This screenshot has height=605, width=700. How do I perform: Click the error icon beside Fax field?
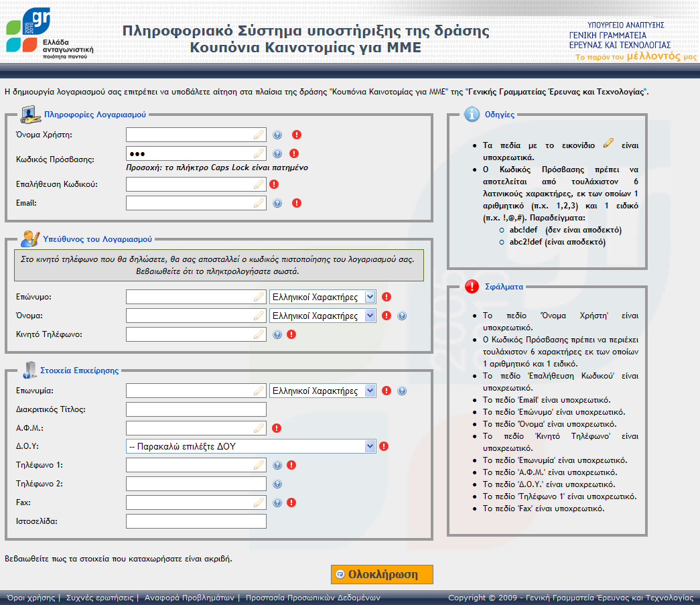click(x=291, y=502)
